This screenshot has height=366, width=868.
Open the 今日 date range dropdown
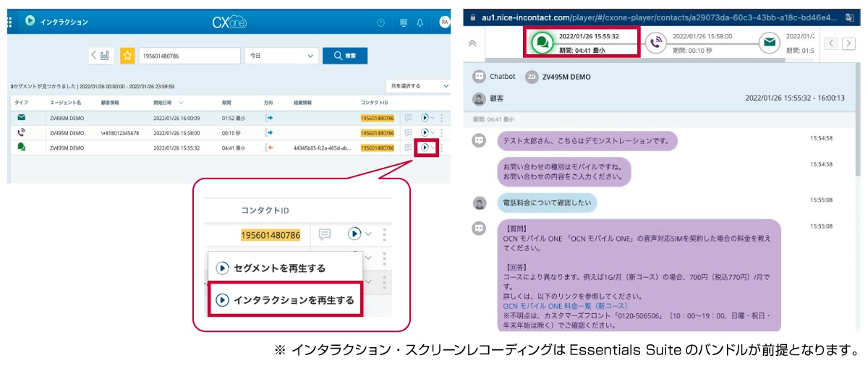tap(282, 55)
